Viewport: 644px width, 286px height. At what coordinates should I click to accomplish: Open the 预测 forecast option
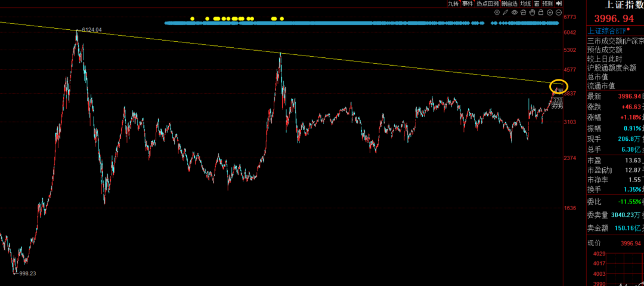(x=547, y=4)
